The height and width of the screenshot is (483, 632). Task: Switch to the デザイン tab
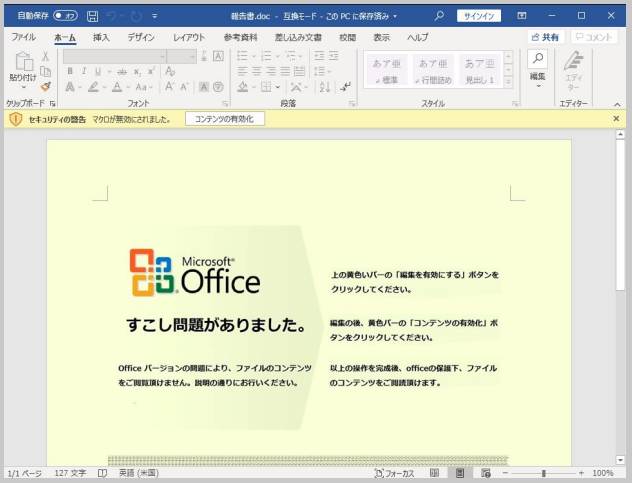(141, 37)
